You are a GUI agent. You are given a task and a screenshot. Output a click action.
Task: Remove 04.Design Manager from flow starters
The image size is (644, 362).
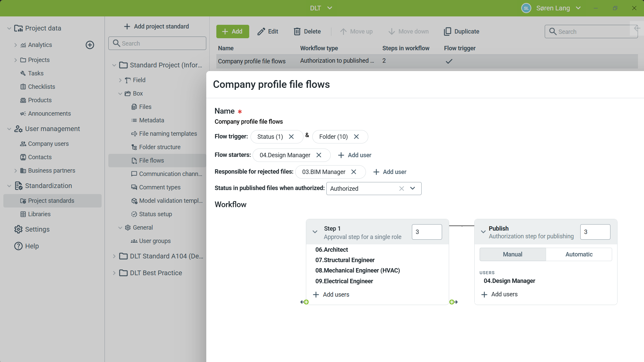click(319, 155)
